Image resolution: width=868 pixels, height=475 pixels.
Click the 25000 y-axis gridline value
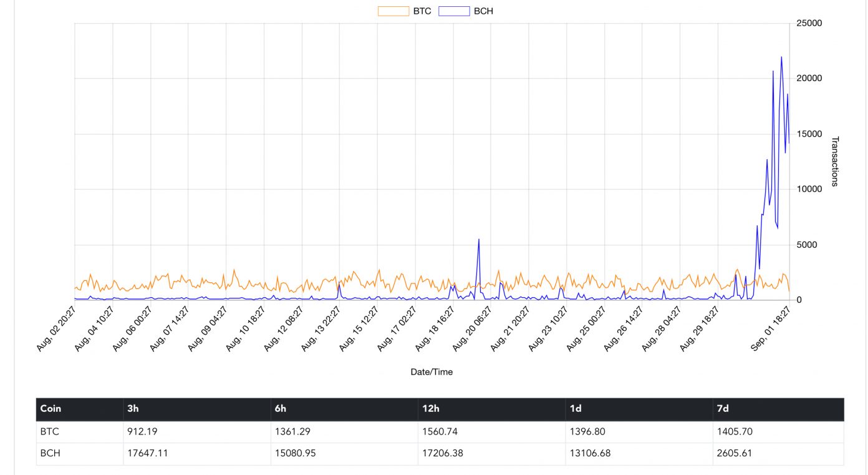(809, 23)
